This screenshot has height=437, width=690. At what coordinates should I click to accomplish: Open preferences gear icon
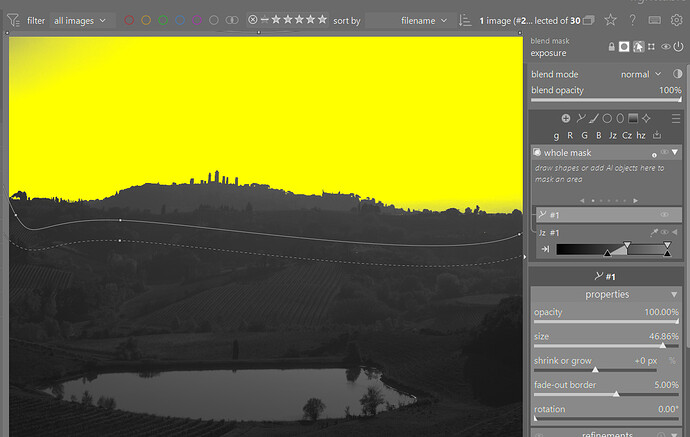(676, 20)
